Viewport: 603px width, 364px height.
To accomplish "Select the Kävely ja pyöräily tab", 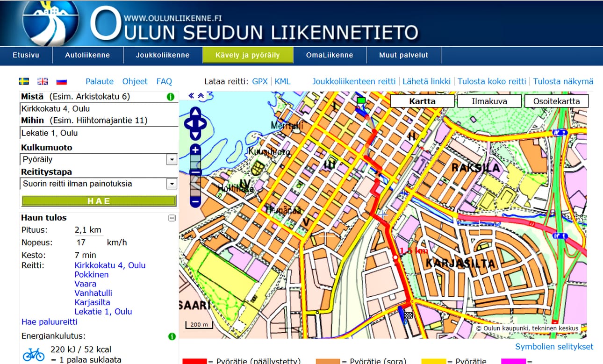I will (248, 55).
